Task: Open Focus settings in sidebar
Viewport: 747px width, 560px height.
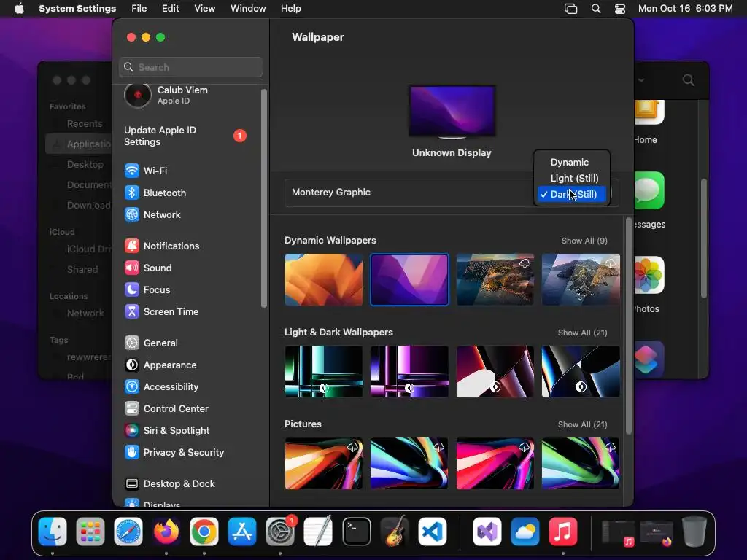Action: coord(147,289)
